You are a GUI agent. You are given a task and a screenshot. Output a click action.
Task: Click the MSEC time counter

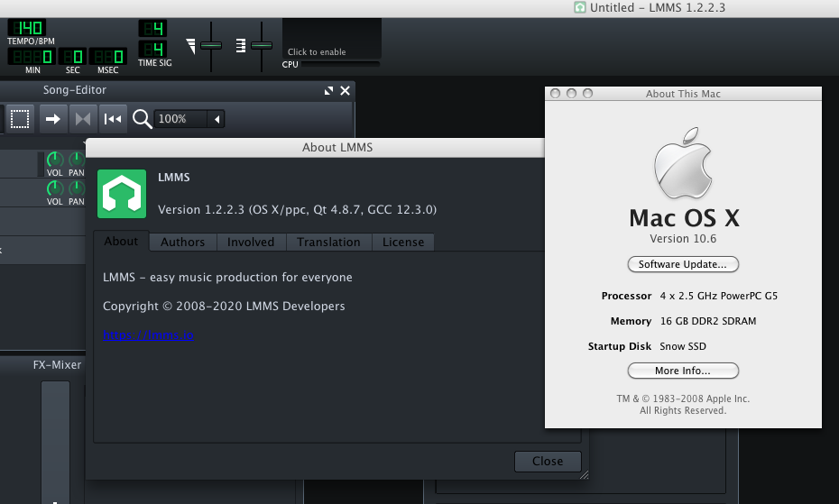(x=107, y=56)
